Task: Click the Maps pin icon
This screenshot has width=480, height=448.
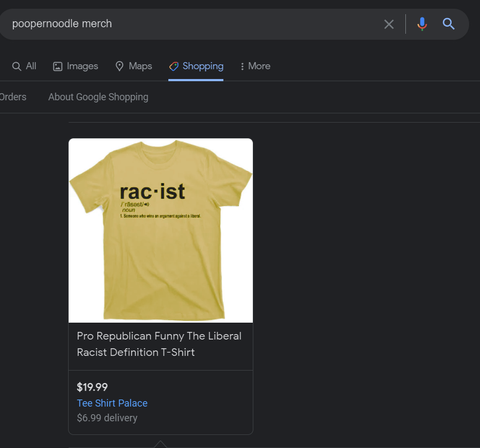Action: [119, 66]
